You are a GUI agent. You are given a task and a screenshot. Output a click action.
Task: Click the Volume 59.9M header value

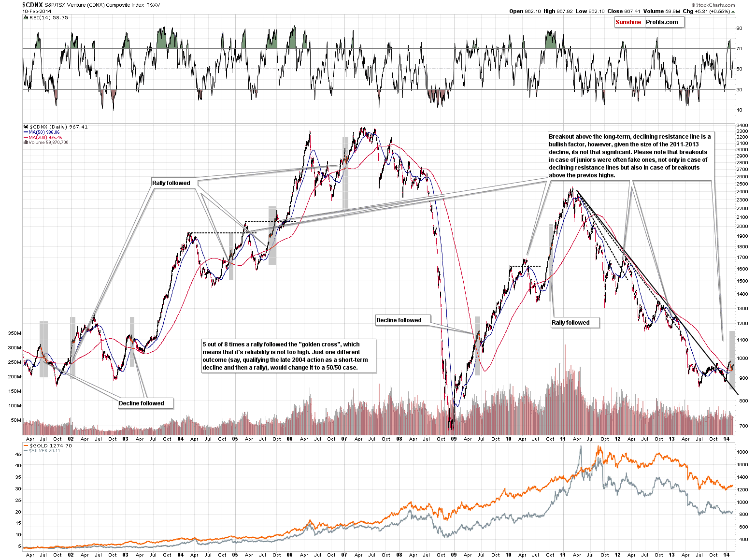click(x=661, y=11)
